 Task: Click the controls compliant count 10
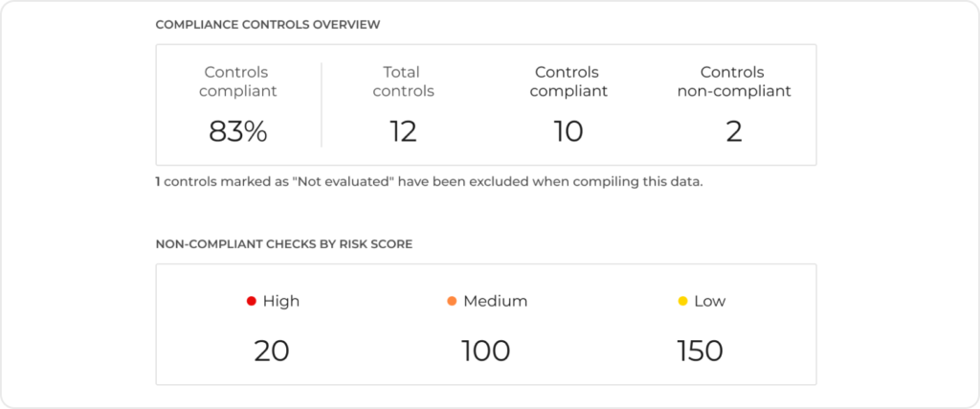pos(568,132)
